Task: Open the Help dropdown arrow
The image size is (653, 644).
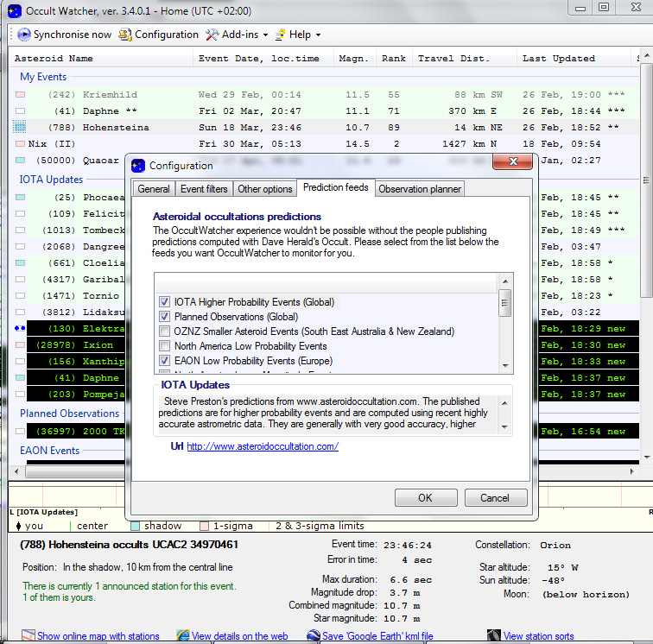Action: (318, 35)
